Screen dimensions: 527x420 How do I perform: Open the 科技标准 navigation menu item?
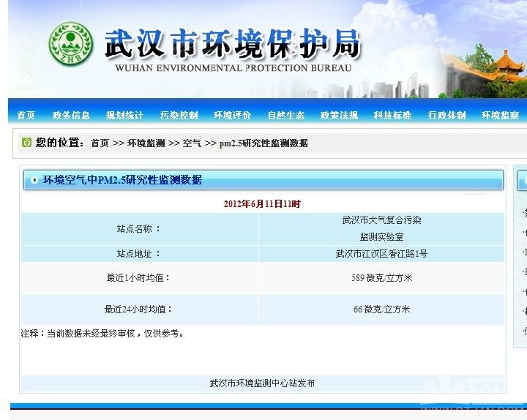392,116
